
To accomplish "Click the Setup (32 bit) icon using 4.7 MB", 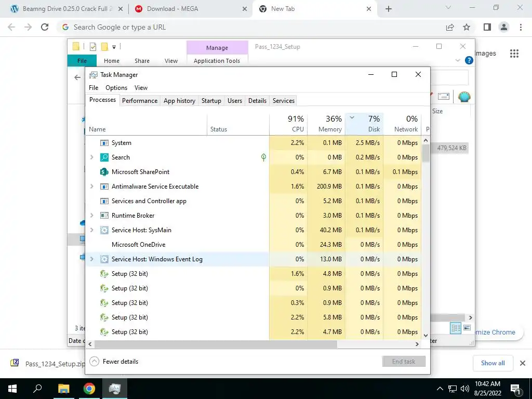I will (x=104, y=332).
